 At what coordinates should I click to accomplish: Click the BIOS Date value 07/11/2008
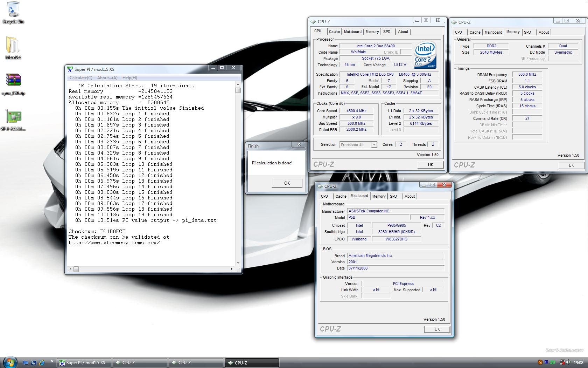click(x=396, y=268)
